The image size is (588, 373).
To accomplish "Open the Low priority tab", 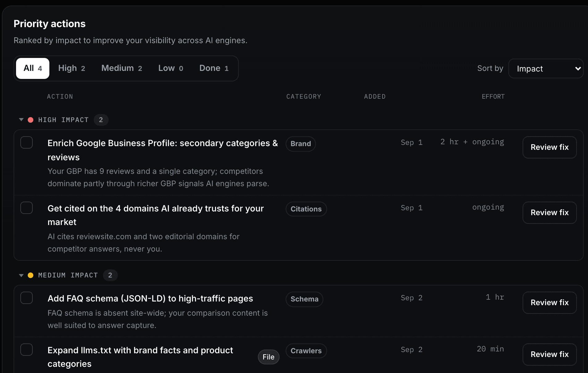I will pos(171,68).
